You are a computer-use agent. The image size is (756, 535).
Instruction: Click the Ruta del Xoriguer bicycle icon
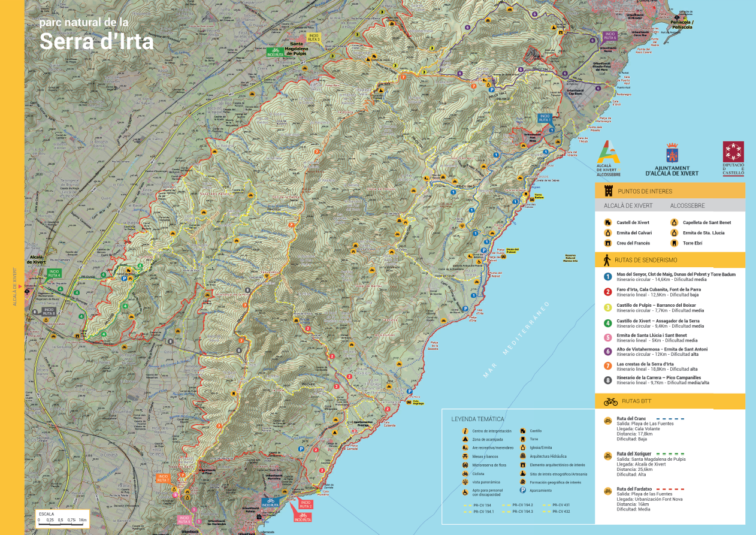pyautogui.click(x=607, y=455)
